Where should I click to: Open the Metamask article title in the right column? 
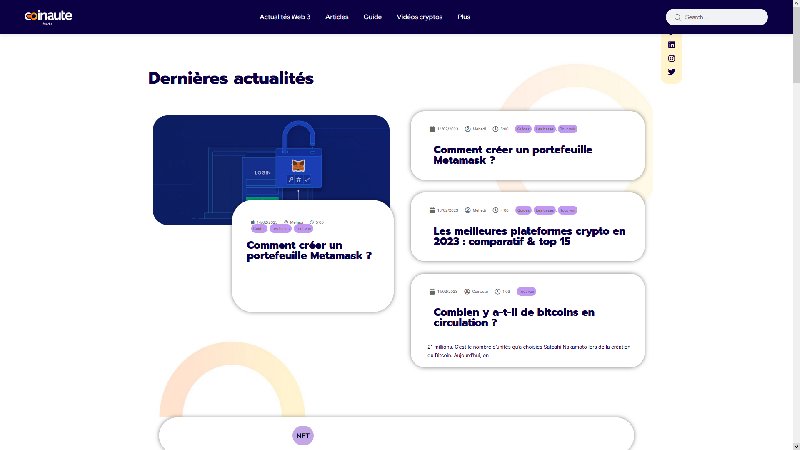513,155
